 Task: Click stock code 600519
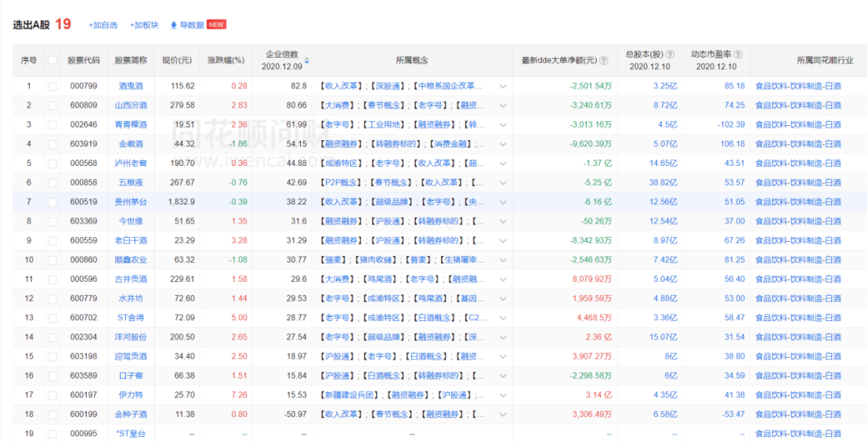(84, 203)
